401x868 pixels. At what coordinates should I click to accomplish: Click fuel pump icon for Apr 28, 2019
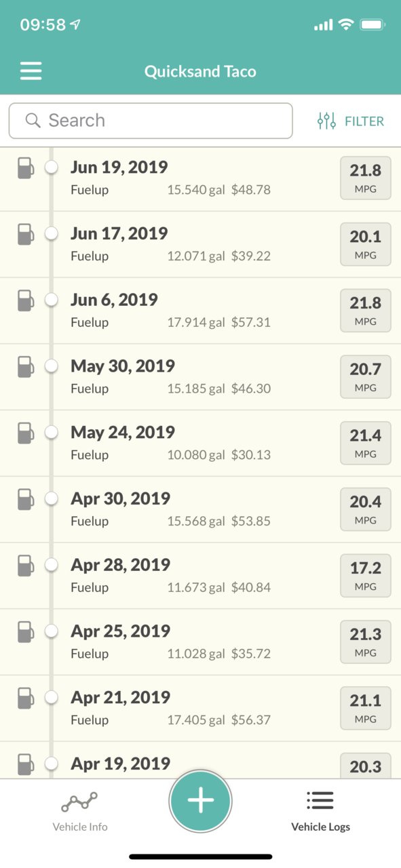[x=26, y=566]
